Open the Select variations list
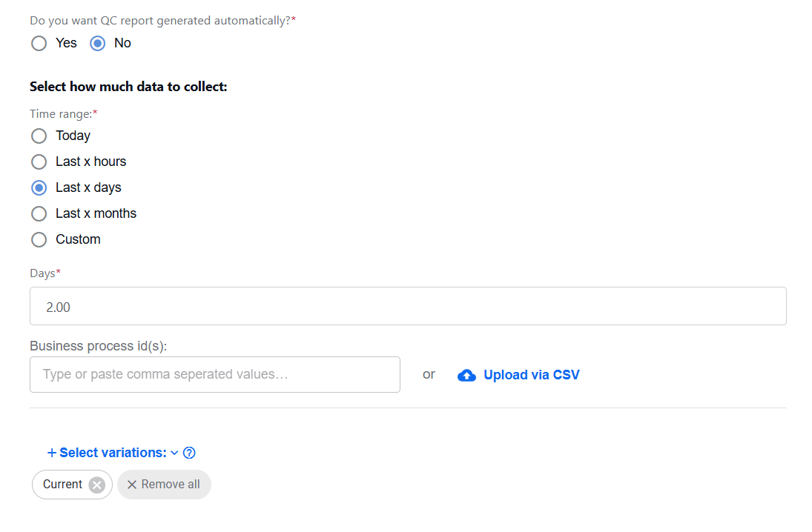812x532 pixels. tap(113, 453)
